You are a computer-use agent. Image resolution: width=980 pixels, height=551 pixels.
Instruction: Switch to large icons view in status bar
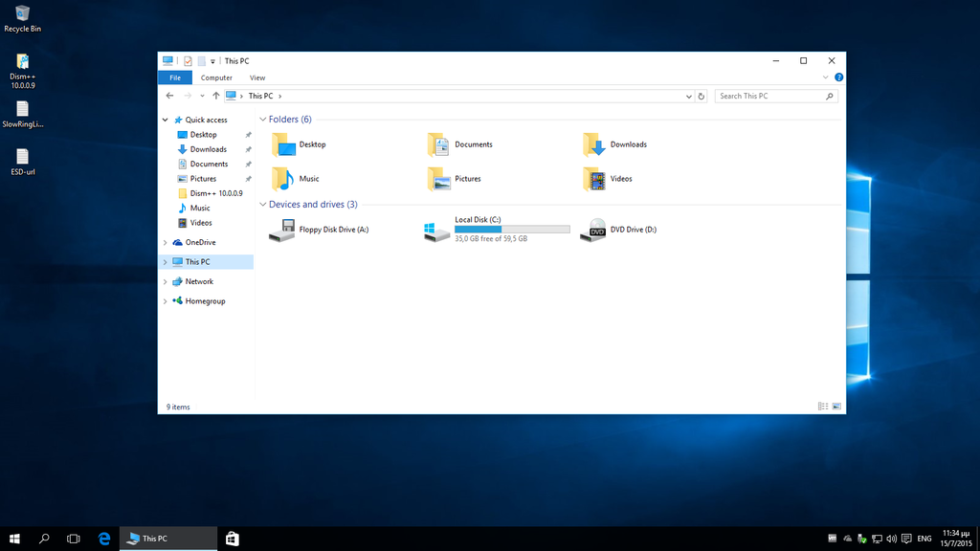coord(836,407)
